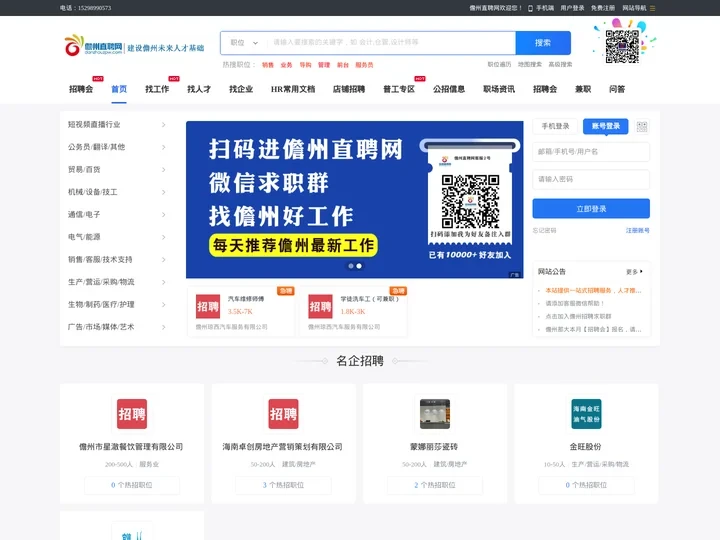The height and width of the screenshot is (540, 720).
Task: Open the 职位 search type dropdown
Action: [x=244, y=43]
